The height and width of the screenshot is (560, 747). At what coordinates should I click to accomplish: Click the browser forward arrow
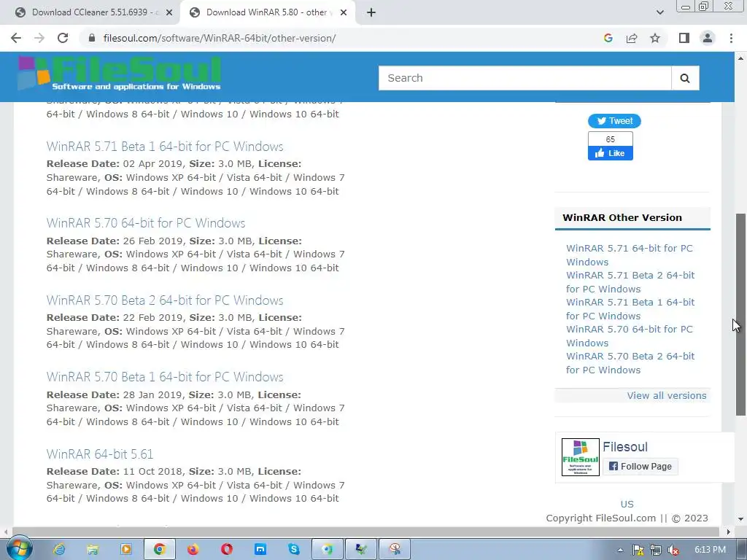pyautogui.click(x=39, y=38)
